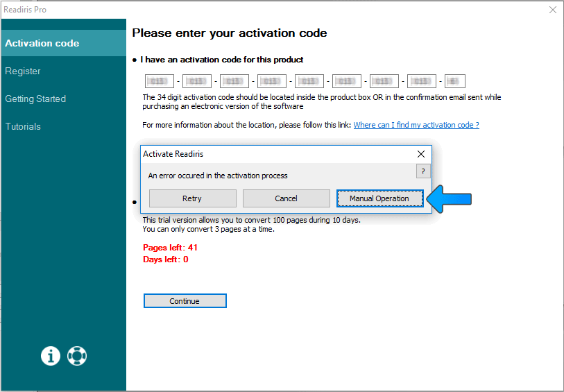Image resolution: width=564 pixels, height=392 pixels.
Task: Click the lifebuoy support icon
Action: point(77,356)
